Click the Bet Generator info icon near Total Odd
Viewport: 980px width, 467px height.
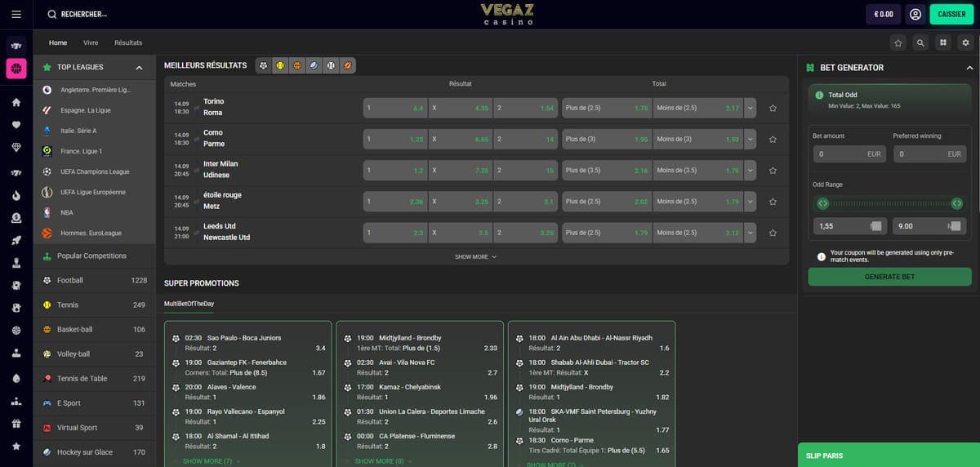pos(820,96)
